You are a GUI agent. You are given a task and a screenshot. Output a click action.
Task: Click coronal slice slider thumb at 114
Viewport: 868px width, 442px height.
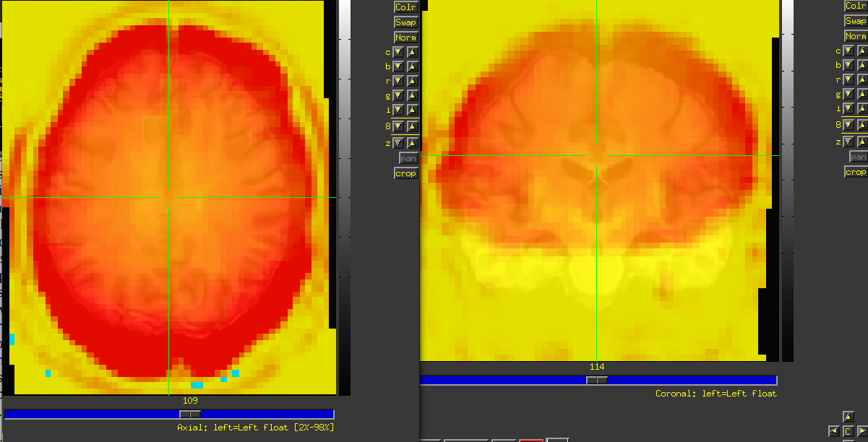pyautogui.click(x=597, y=380)
